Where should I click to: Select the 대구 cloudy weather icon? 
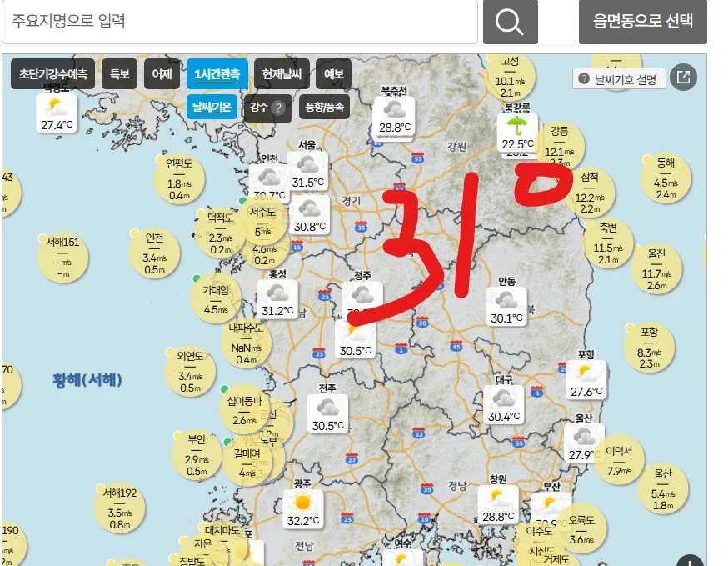(504, 398)
